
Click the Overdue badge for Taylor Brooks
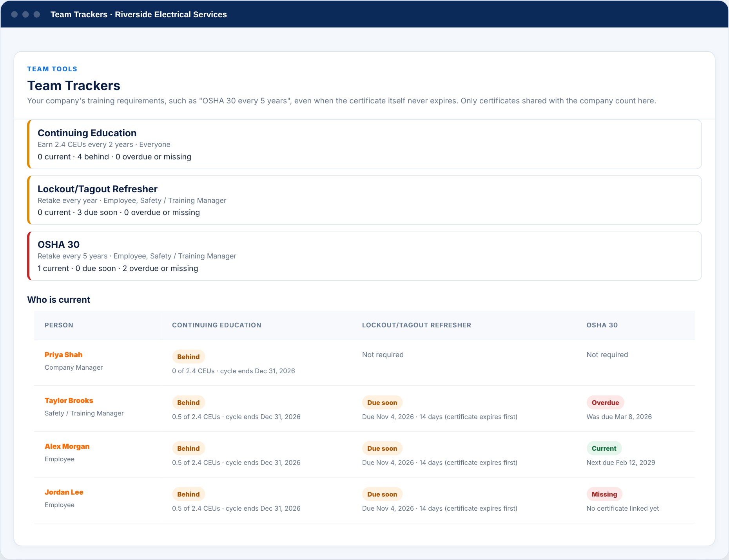pyautogui.click(x=605, y=403)
